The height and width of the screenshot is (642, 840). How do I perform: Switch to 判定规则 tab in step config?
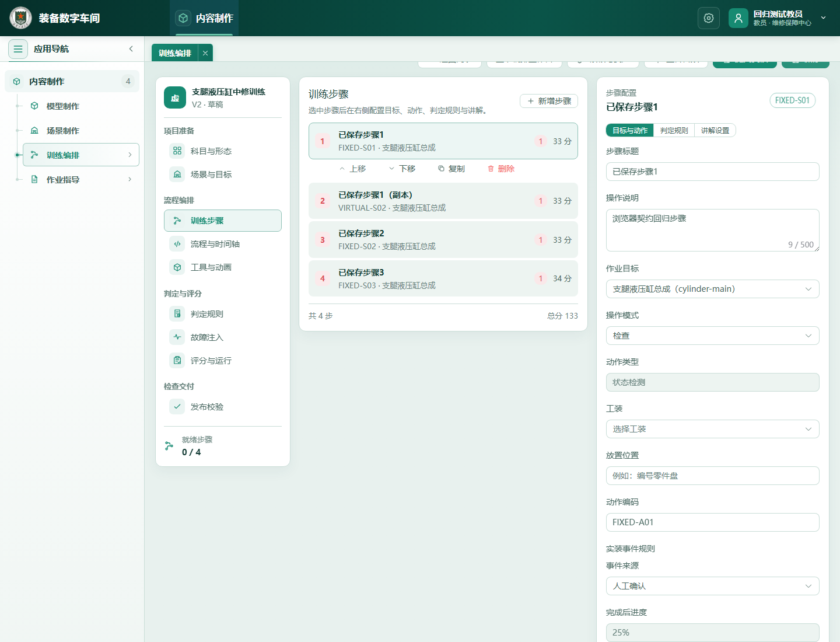pyautogui.click(x=674, y=131)
